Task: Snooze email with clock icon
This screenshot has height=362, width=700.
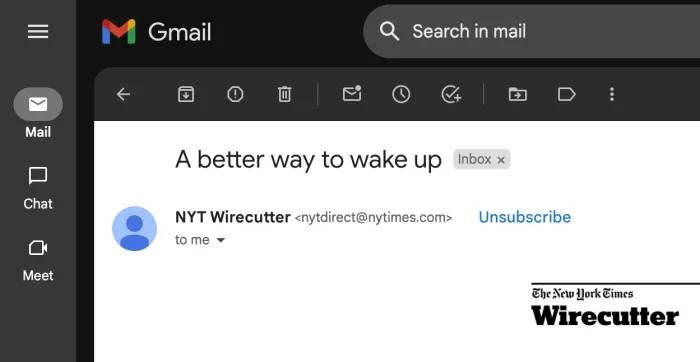Action: click(401, 94)
